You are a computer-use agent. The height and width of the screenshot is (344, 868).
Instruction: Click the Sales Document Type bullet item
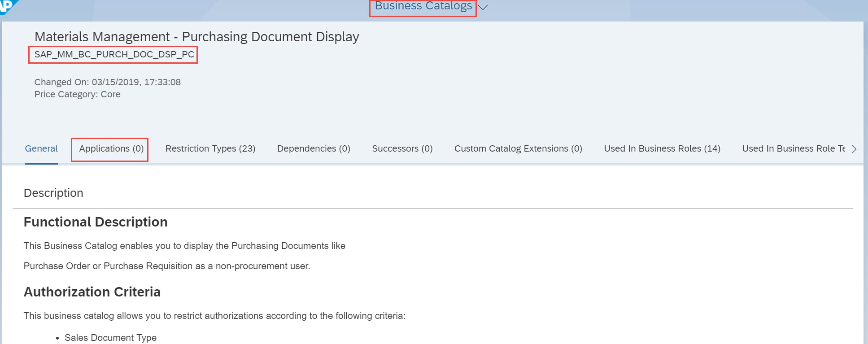[x=110, y=338]
